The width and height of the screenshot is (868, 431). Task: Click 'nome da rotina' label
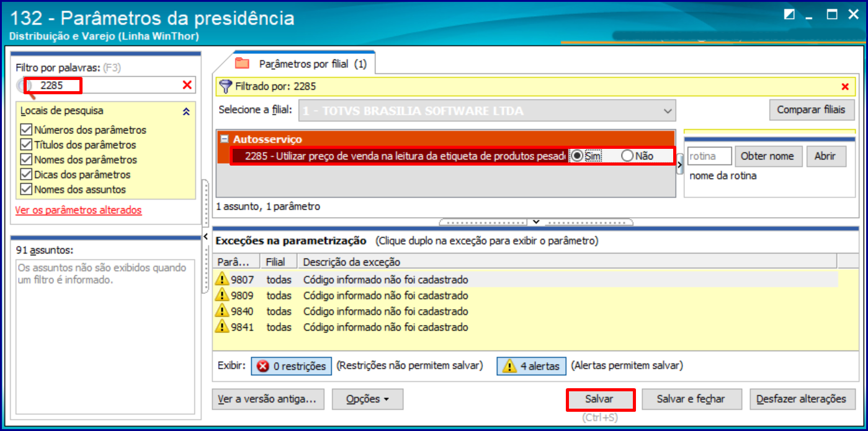click(x=723, y=176)
